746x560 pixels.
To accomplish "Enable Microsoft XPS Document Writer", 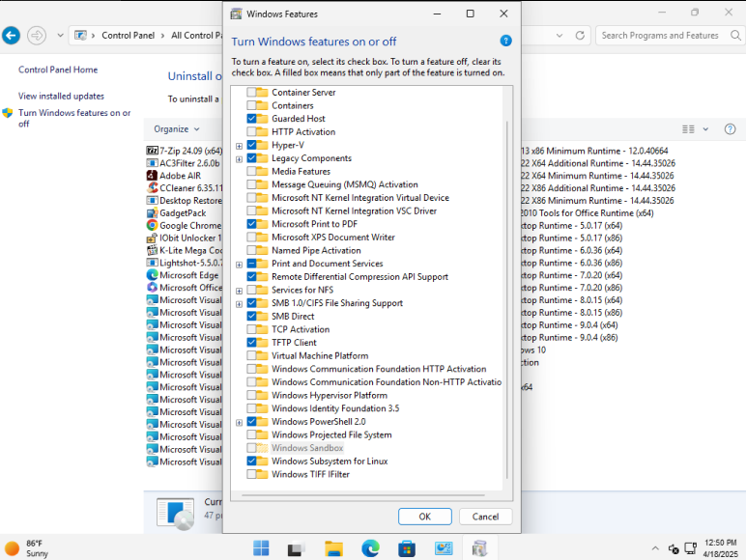I will tap(251, 237).
